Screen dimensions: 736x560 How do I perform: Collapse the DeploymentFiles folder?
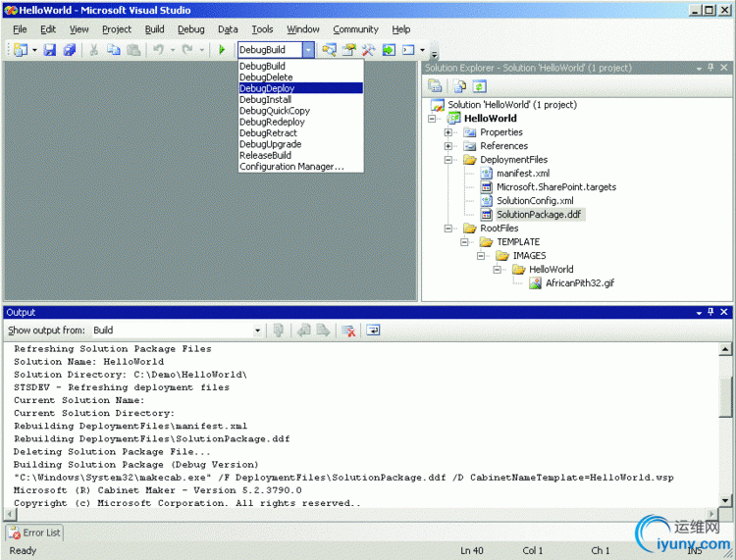pos(448,160)
